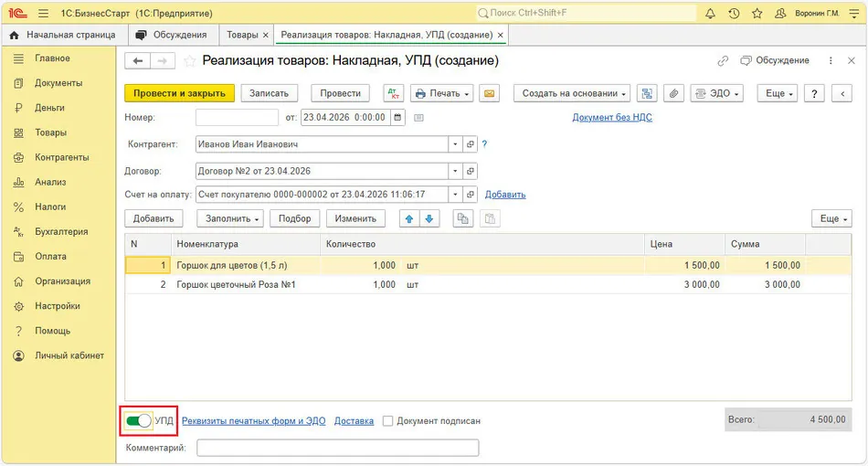Click Добавить button above the table
Viewport: 868px width, 466px height.
[x=153, y=218]
